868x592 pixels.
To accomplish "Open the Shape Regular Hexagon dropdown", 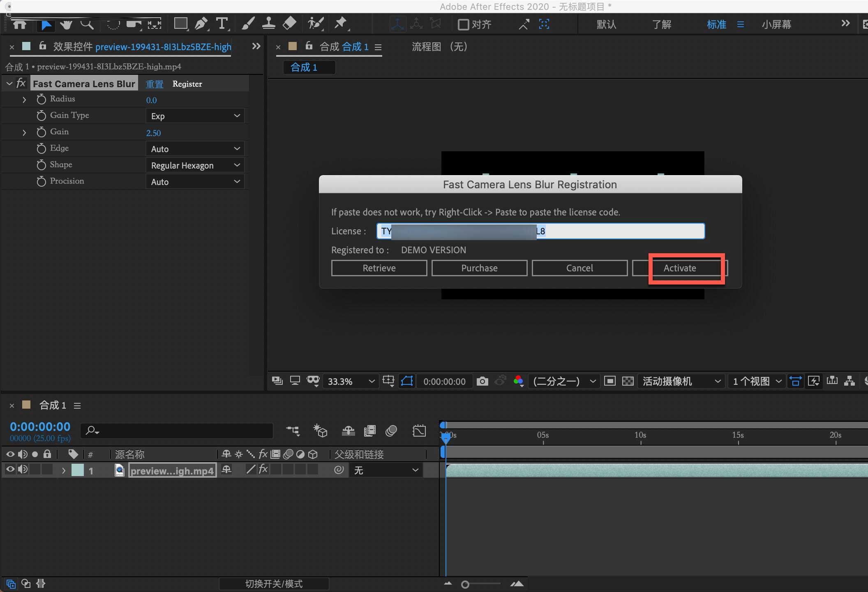I will (195, 165).
